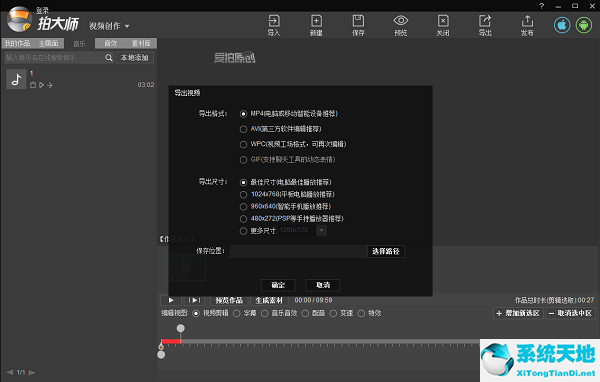Click the lower timeline start handle
Image resolution: width=600 pixels, height=382 pixels.
pyautogui.click(x=161, y=354)
